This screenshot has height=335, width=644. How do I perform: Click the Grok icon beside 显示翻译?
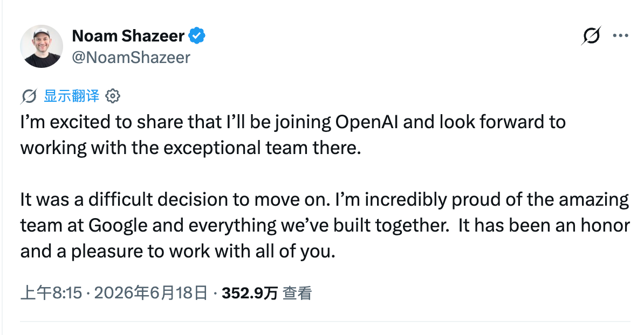29,96
